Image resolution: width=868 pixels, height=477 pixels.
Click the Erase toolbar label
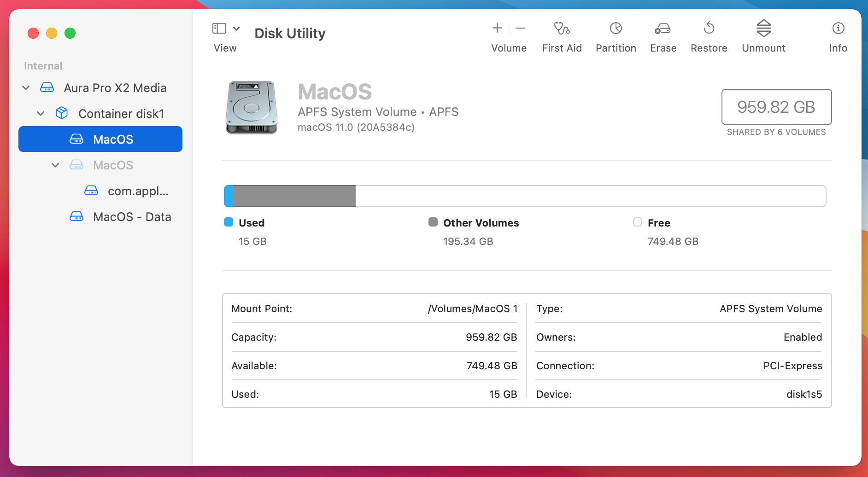tap(663, 48)
